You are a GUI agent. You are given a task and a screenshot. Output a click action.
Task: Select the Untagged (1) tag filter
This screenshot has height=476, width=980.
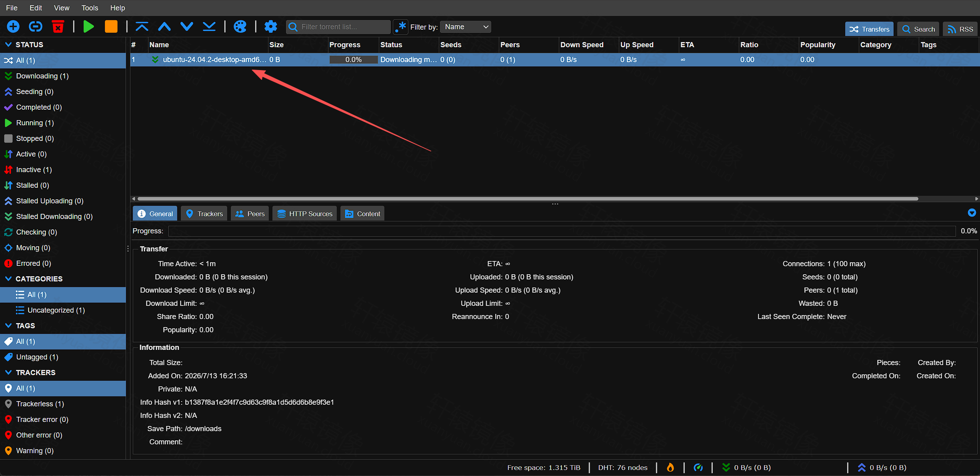point(63,357)
